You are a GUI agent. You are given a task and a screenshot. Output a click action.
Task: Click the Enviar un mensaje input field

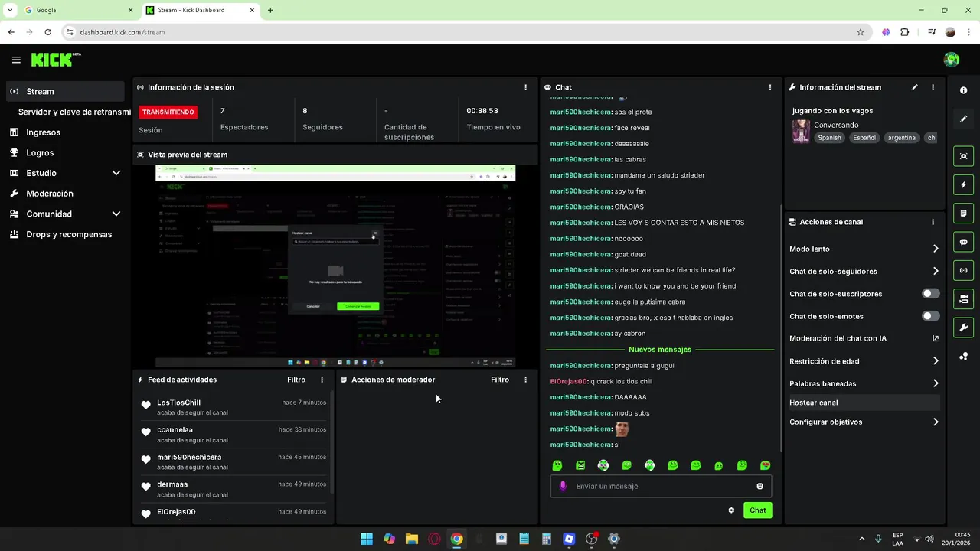coord(661,486)
